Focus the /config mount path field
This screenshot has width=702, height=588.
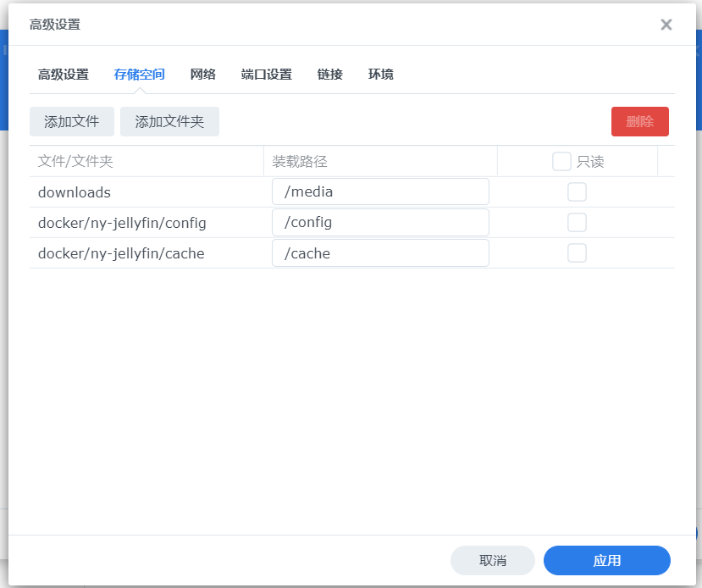[380, 223]
